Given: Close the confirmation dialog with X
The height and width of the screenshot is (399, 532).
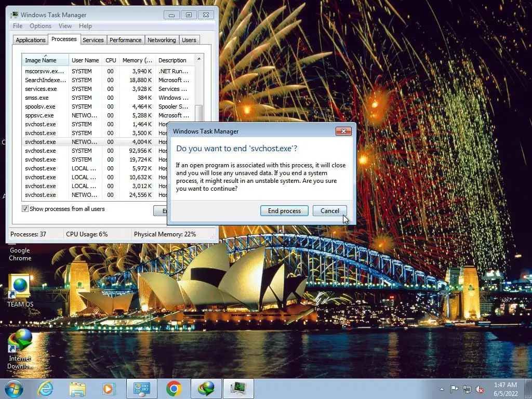Looking at the screenshot, I should point(343,131).
